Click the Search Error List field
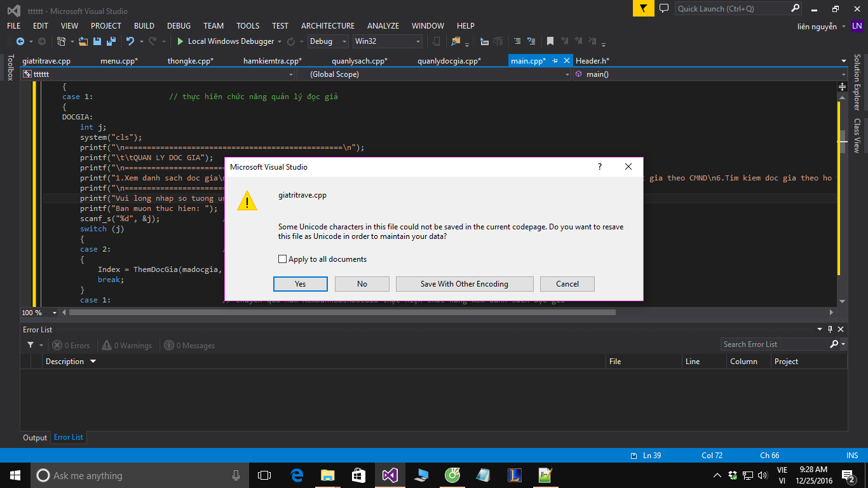The image size is (868, 488). [774, 344]
